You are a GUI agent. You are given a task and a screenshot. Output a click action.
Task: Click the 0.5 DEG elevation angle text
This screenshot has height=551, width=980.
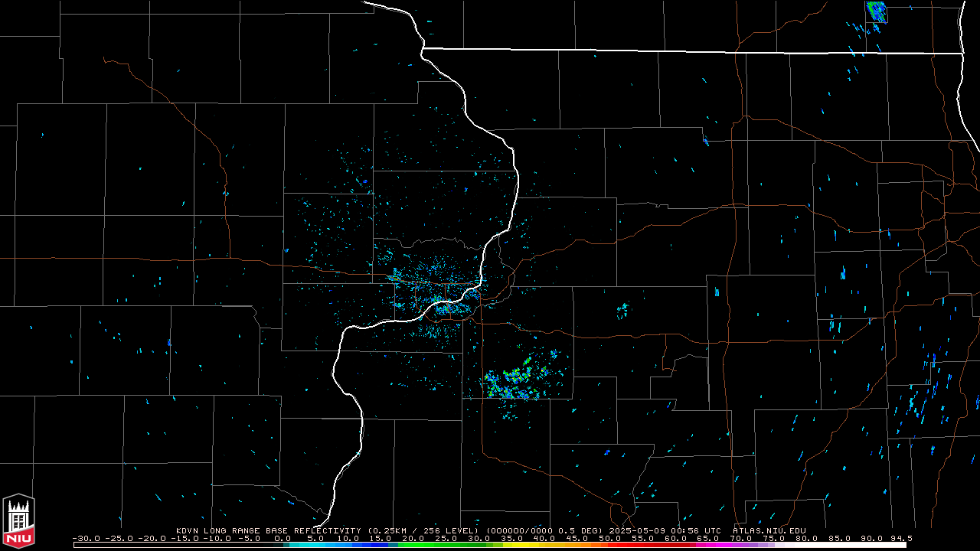point(581,530)
